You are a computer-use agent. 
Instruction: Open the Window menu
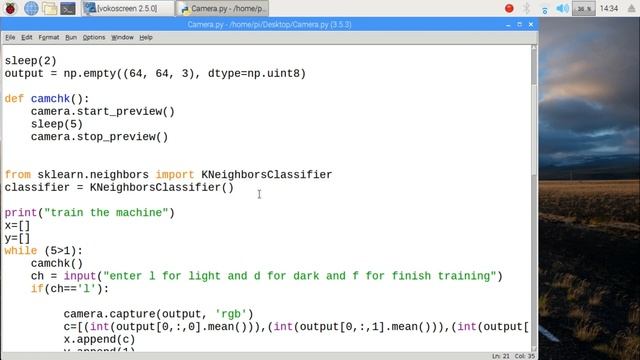click(x=122, y=37)
